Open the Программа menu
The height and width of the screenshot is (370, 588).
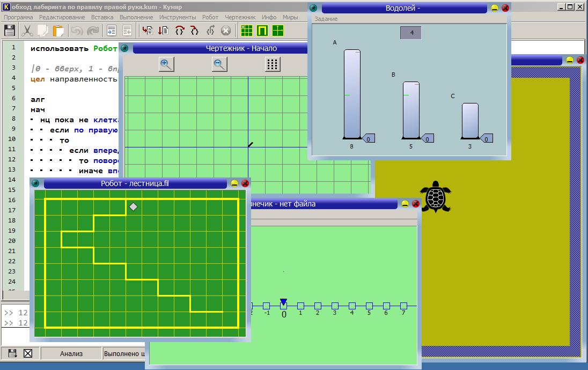click(18, 17)
